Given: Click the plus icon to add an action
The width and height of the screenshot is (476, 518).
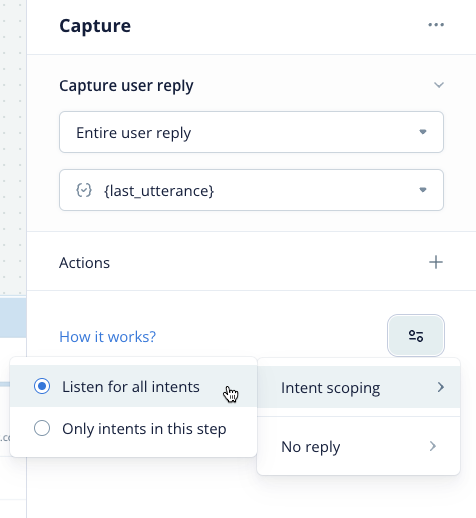Looking at the screenshot, I should pos(436,262).
